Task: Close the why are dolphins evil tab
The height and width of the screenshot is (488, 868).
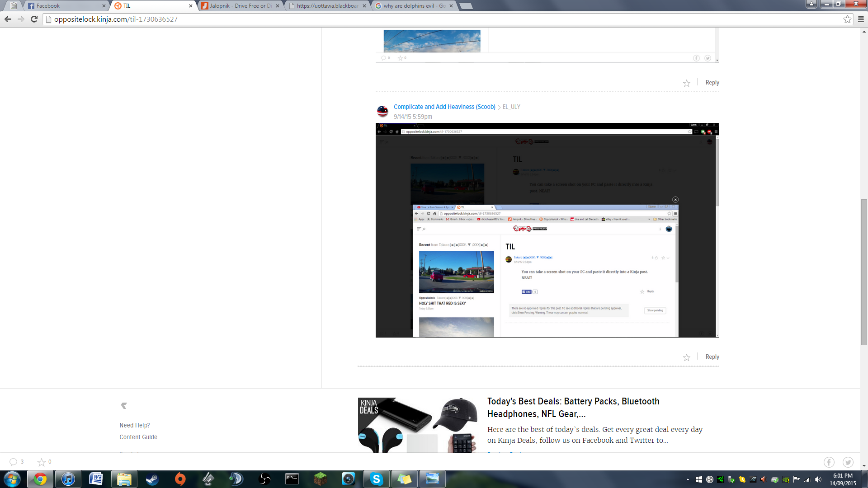Action: coord(451,6)
